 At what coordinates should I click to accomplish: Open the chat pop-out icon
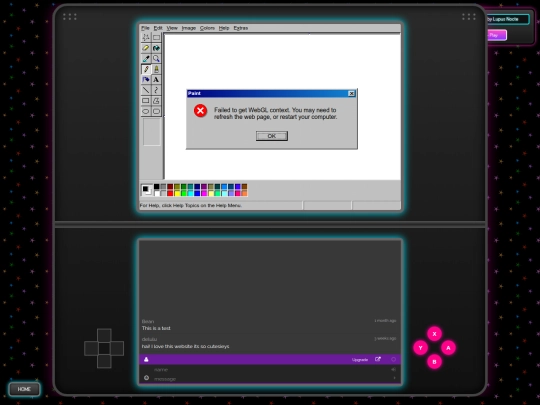pos(378,359)
